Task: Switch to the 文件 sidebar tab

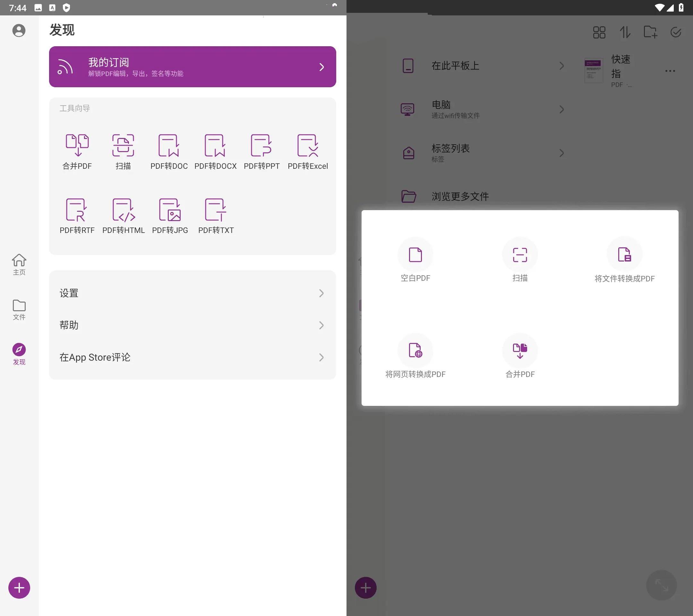Action: coord(19,310)
